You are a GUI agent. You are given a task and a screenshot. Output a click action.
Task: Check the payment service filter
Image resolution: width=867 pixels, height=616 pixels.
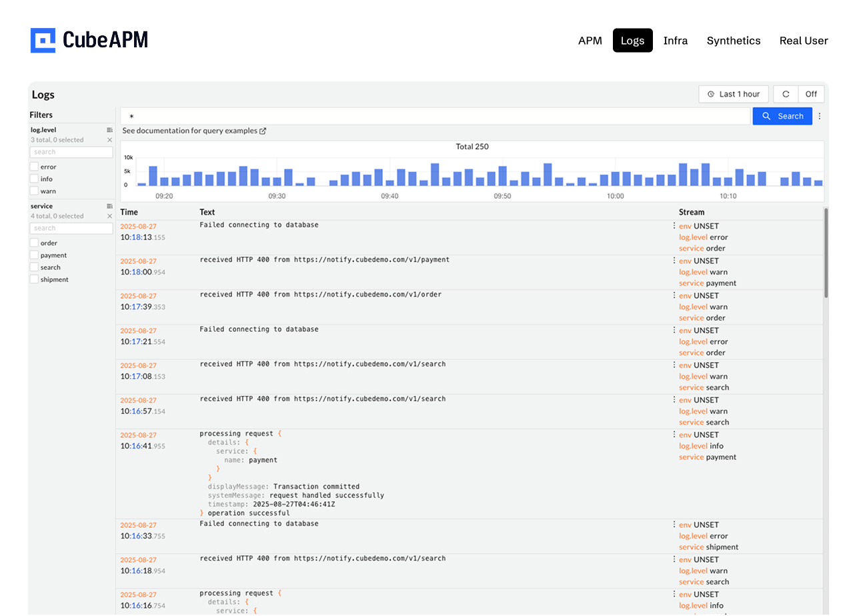(33, 255)
